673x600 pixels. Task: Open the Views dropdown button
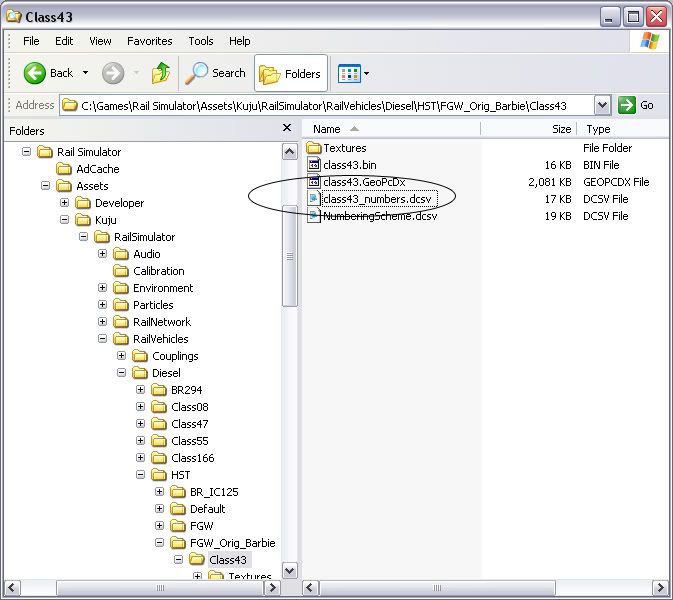[354, 73]
